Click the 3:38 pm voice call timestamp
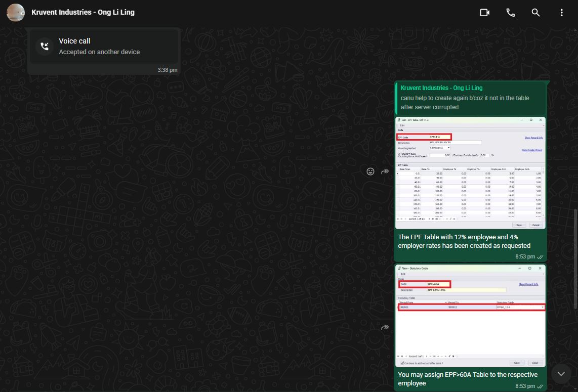 (168, 70)
